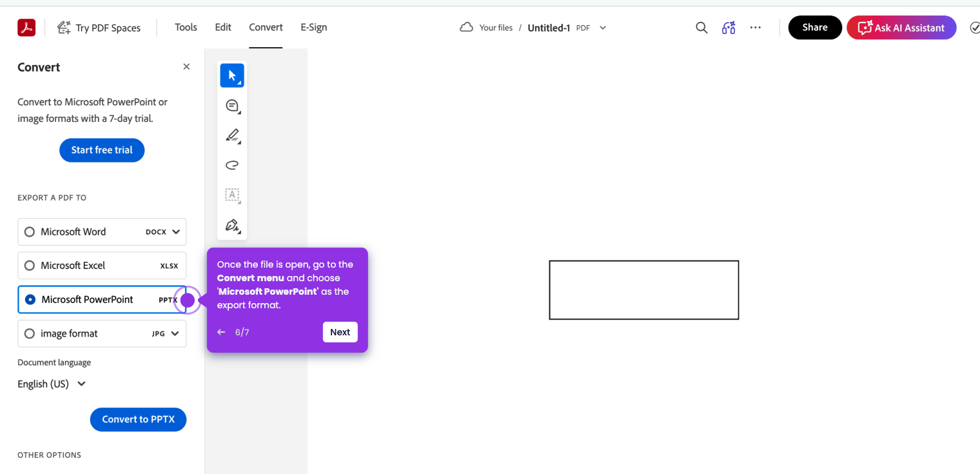Select the highlighter pen tool

(232, 135)
